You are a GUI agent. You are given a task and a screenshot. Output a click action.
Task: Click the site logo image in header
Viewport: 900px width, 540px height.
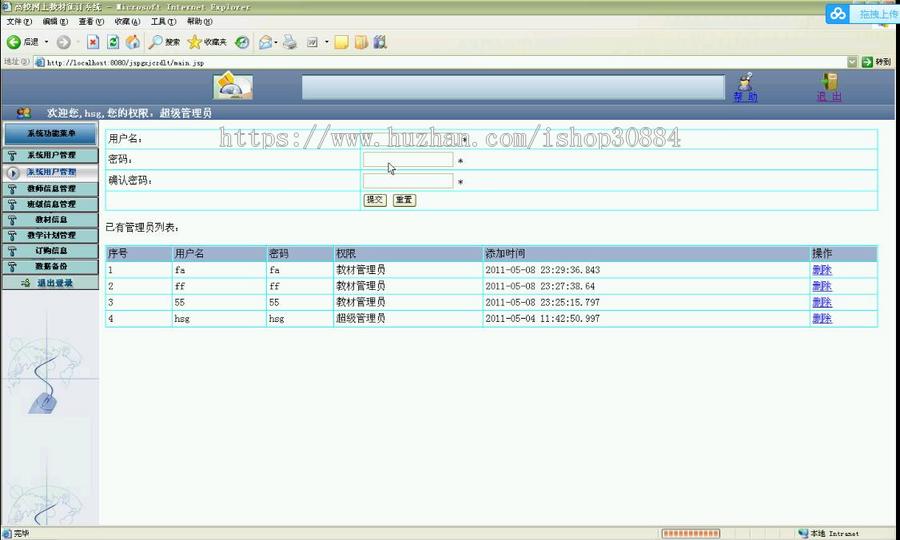pyautogui.click(x=233, y=85)
